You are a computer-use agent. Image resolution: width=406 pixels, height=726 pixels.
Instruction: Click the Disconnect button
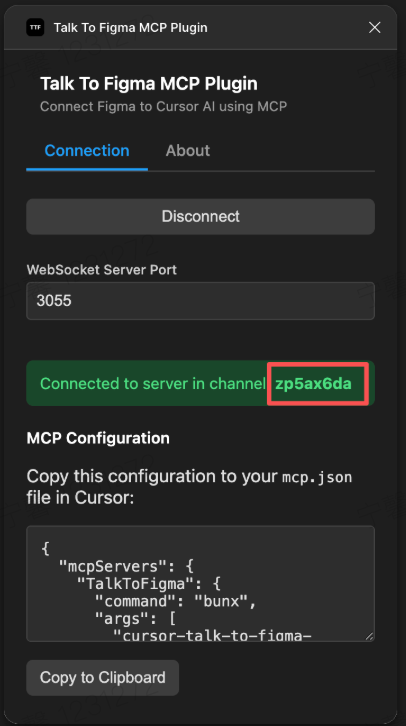tap(200, 216)
